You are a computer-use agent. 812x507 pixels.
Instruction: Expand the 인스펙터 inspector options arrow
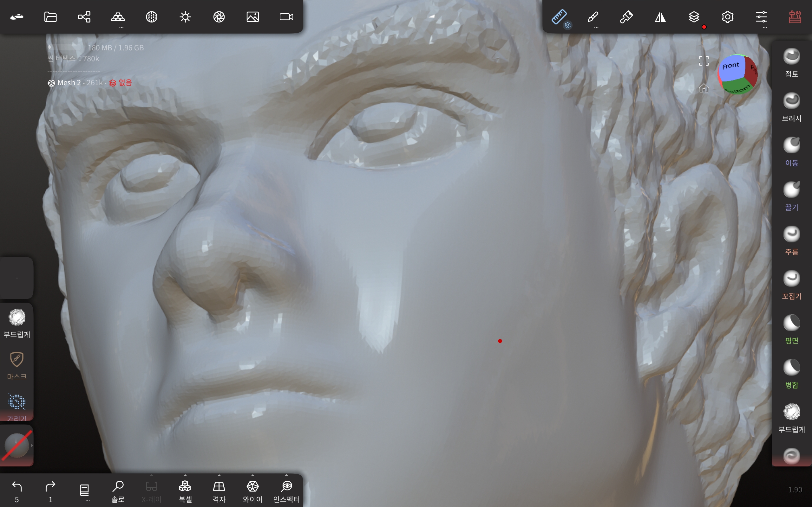tap(286, 476)
